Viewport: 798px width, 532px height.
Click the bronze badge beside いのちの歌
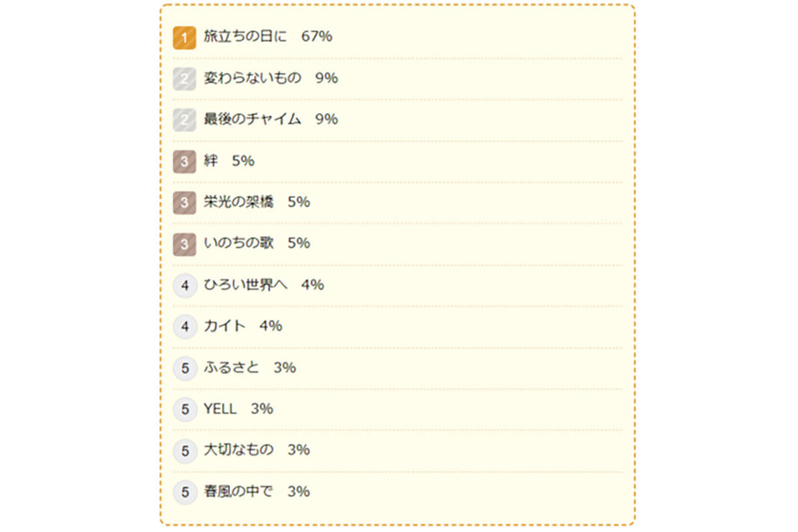click(184, 244)
